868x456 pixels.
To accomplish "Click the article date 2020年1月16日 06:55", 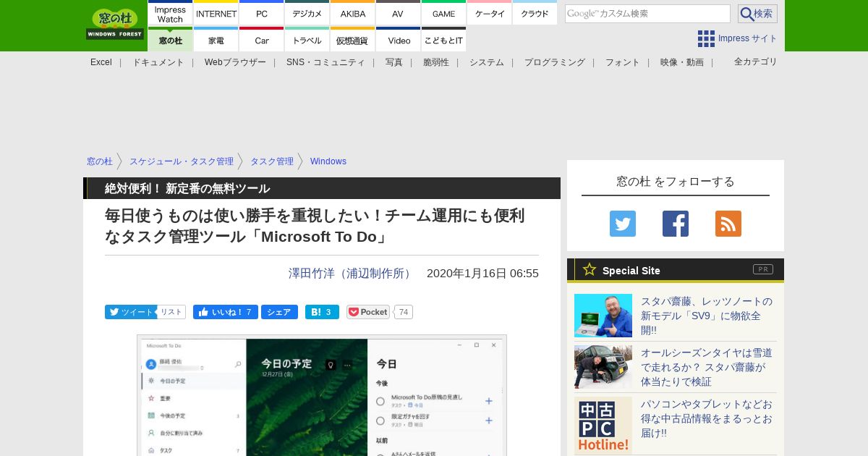I will click(x=482, y=274).
